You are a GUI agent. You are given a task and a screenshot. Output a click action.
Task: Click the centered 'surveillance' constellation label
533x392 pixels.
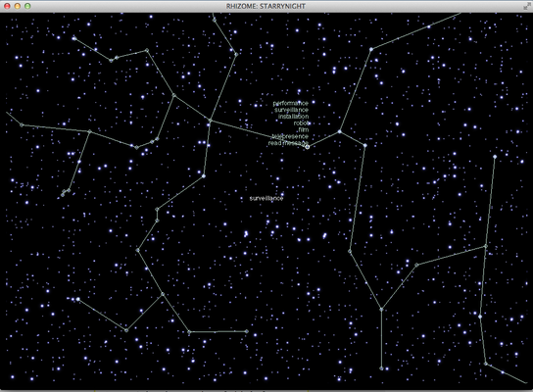[x=266, y=198]
